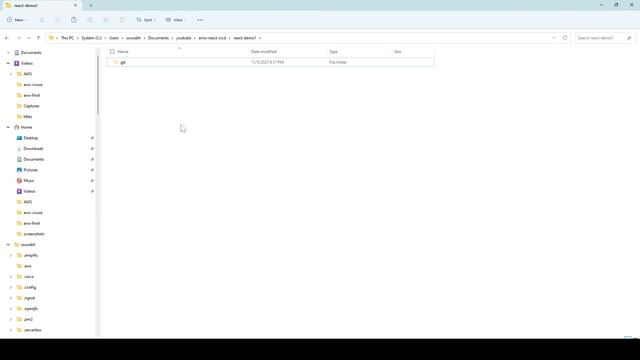Open the See more ellipsis menu

(x=200, y=20)
